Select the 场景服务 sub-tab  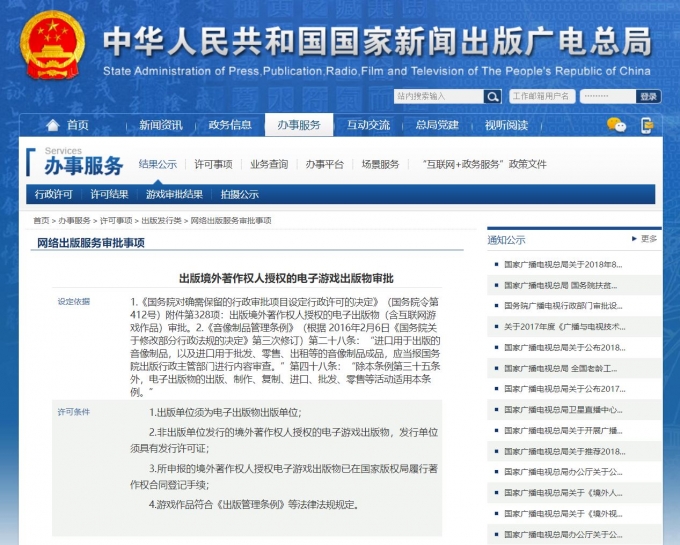(380, 164)
